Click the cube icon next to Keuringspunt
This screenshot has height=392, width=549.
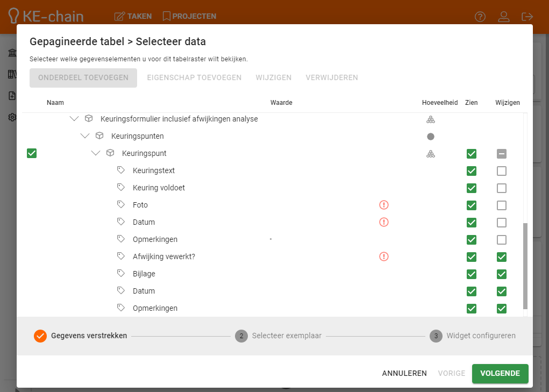pos(110,153)
